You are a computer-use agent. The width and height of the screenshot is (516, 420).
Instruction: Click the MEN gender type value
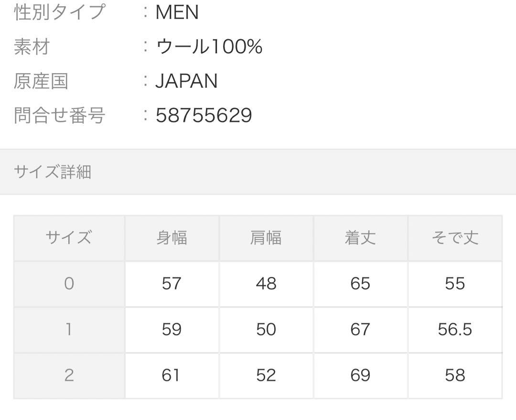click(177, 12)
